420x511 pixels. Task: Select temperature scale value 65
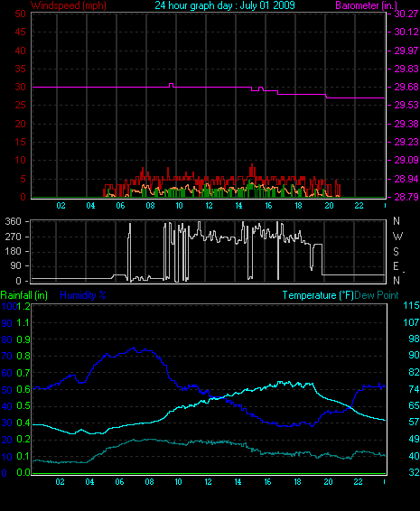[414, 405]
